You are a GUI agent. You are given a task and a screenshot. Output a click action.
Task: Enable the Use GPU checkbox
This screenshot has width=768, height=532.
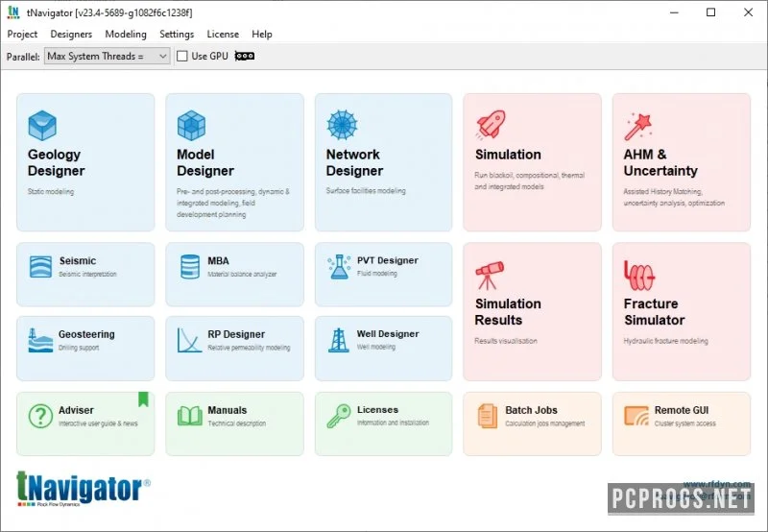click(x=182, y=56)
